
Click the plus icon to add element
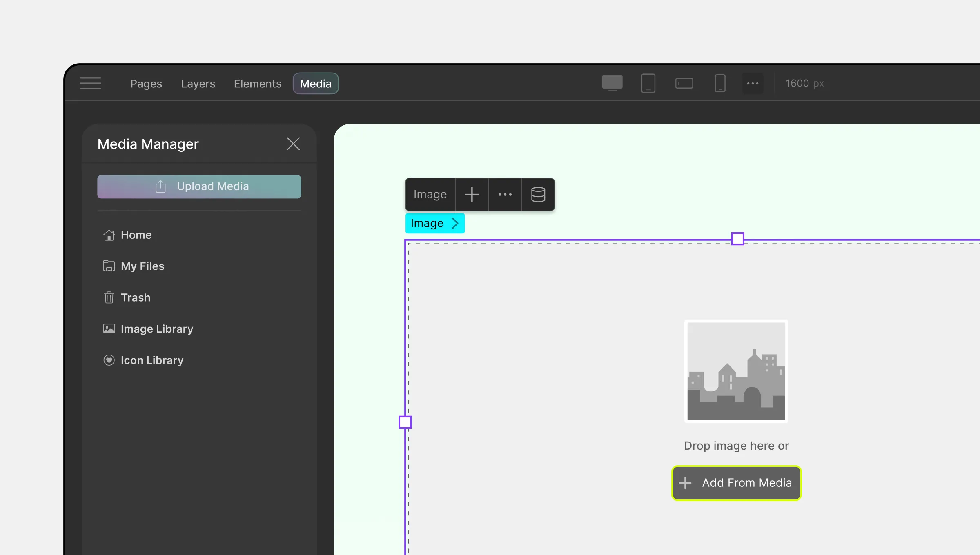[x=471, y=194]
